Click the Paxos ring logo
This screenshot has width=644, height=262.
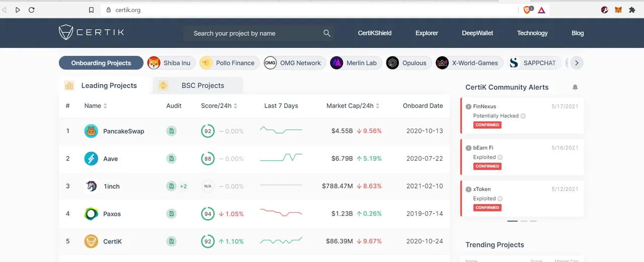coord(91,214)
